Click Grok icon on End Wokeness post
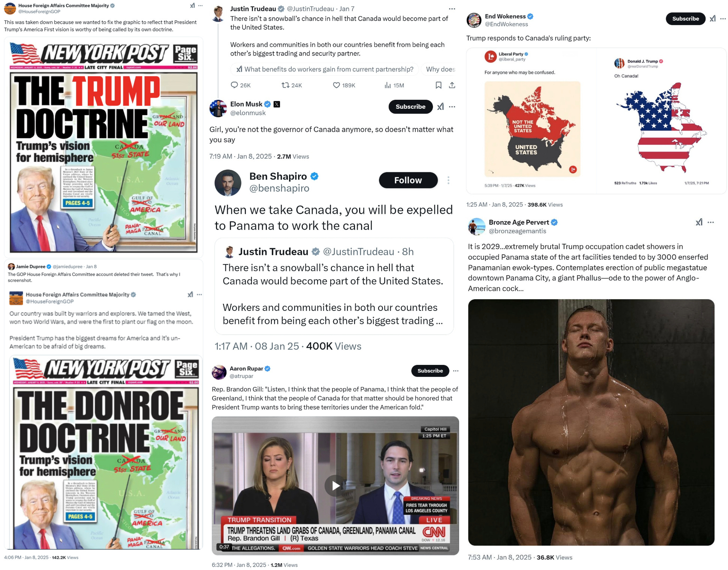Viewport: 728px width, 570px height. [x=713, y=18]
